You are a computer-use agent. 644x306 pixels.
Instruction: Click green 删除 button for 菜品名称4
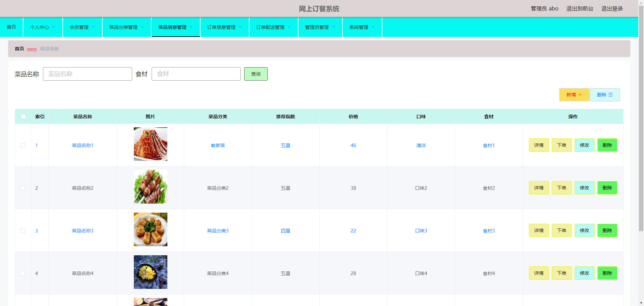point(607,273)
